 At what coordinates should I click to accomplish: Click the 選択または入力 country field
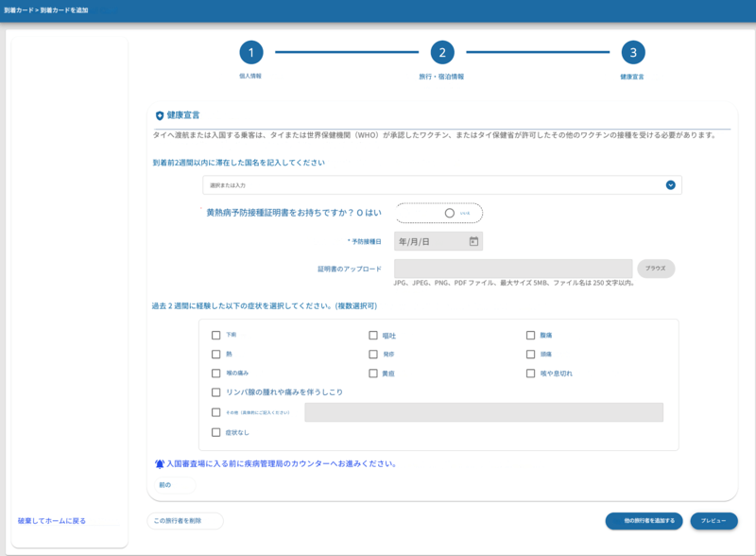coord(442,184)
